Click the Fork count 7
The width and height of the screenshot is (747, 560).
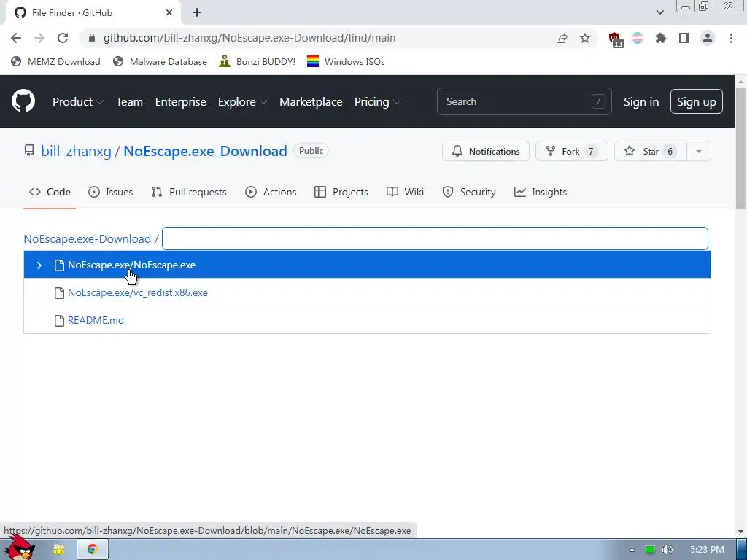pos(591,152)
